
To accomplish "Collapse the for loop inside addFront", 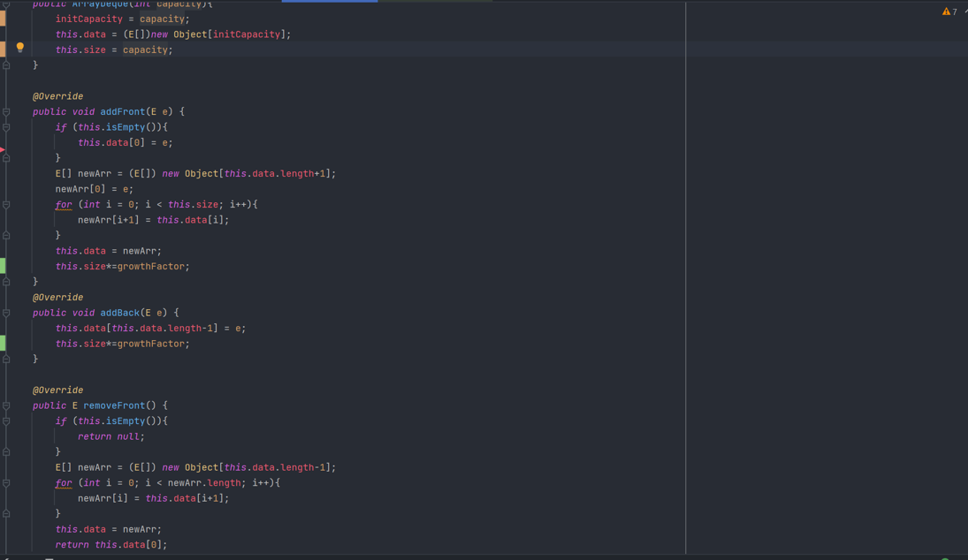I will (6, 205).
